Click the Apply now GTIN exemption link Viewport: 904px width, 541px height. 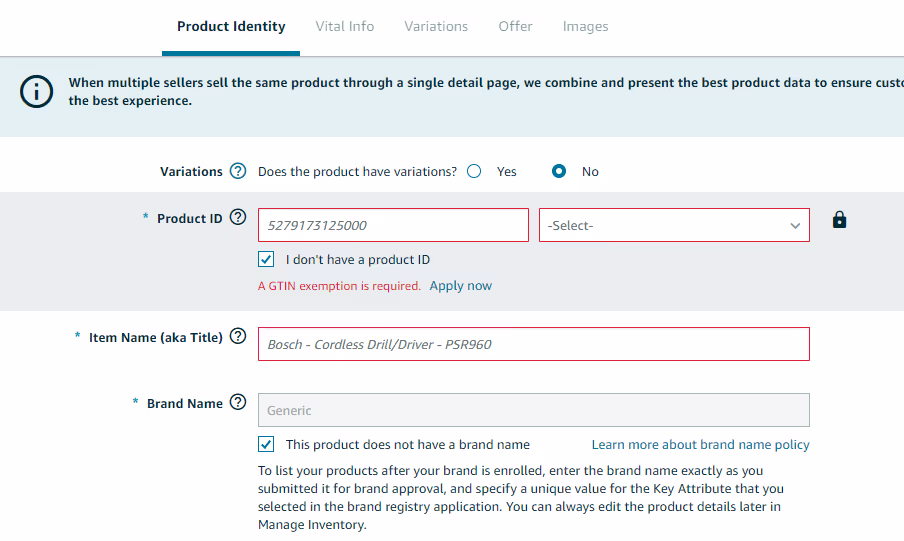[x=461, y=286]
